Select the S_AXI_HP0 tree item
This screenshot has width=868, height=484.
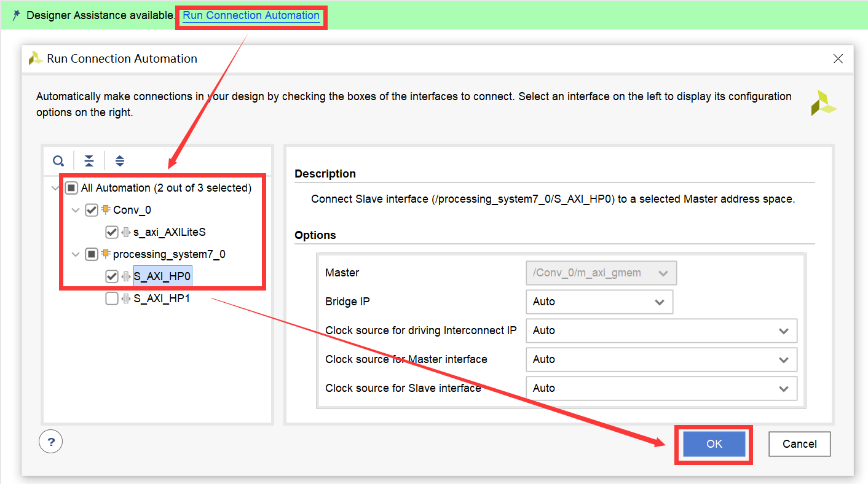point(162,277)
